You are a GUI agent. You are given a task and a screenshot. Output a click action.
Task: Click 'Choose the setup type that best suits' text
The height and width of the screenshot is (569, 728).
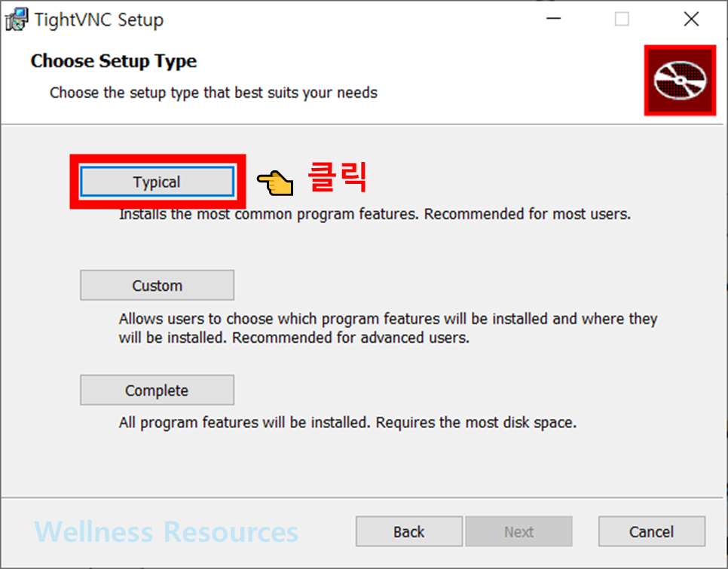(x=213, y=93)
